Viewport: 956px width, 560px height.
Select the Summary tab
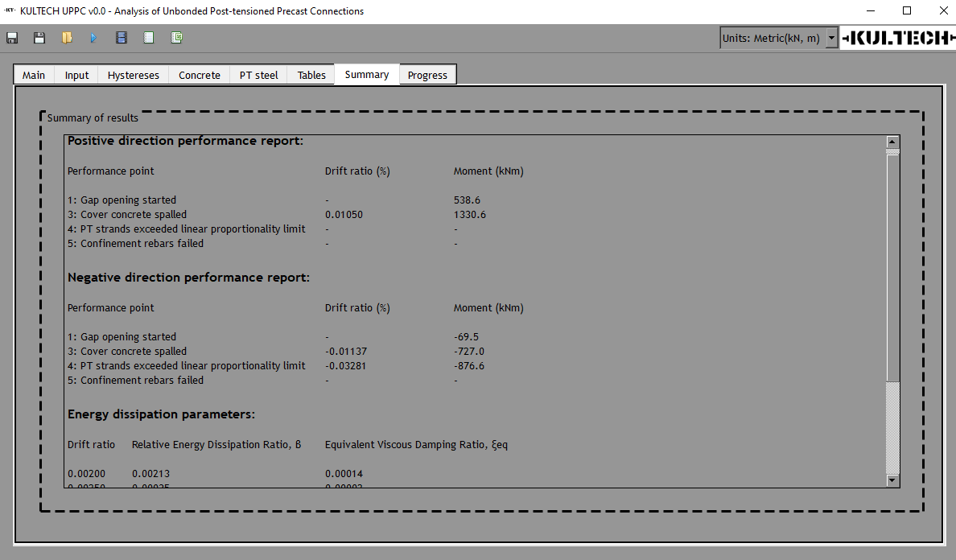(366, 74)
